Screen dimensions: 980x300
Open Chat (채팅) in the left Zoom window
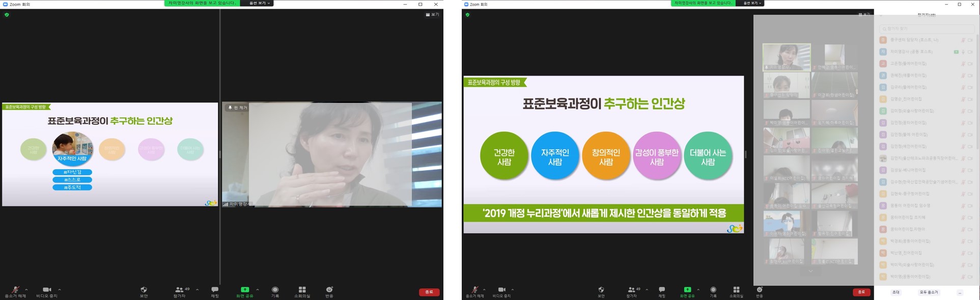point(215,290)
